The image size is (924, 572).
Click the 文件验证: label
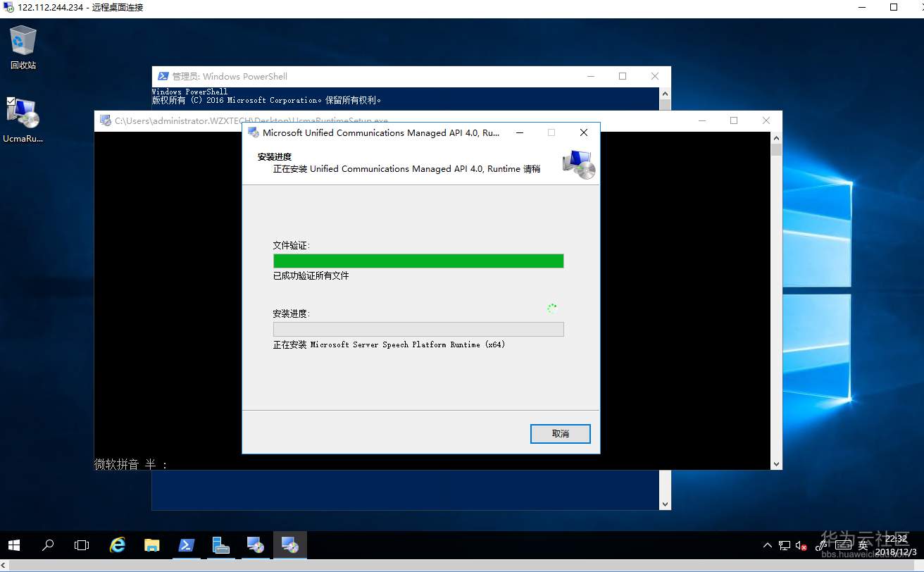[x=292, y=246]
